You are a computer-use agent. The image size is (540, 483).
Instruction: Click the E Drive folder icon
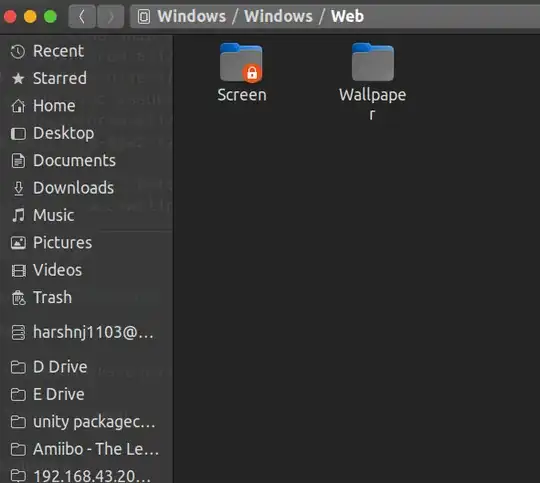[18, 394]
